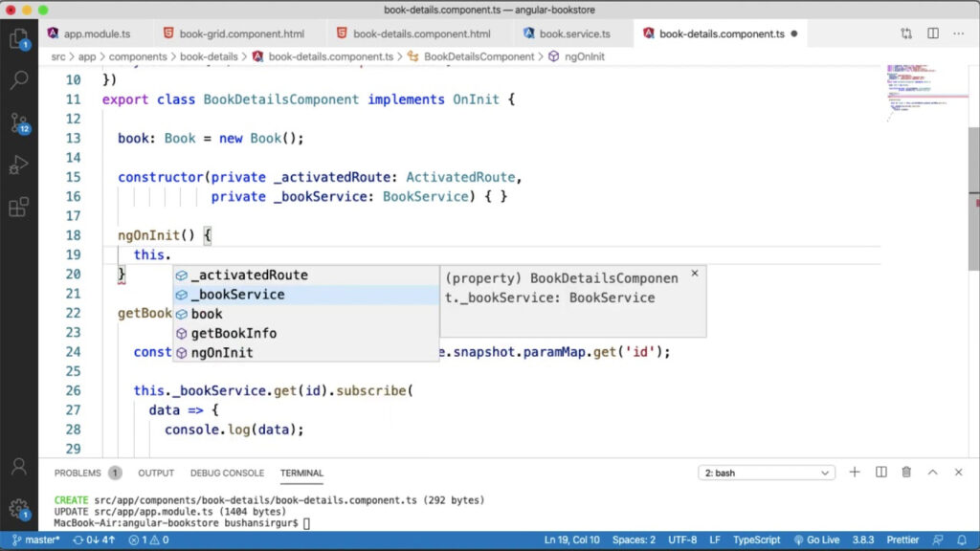
Task: Select the ngOnInit suggestion
Action: (x=306, y=352)
